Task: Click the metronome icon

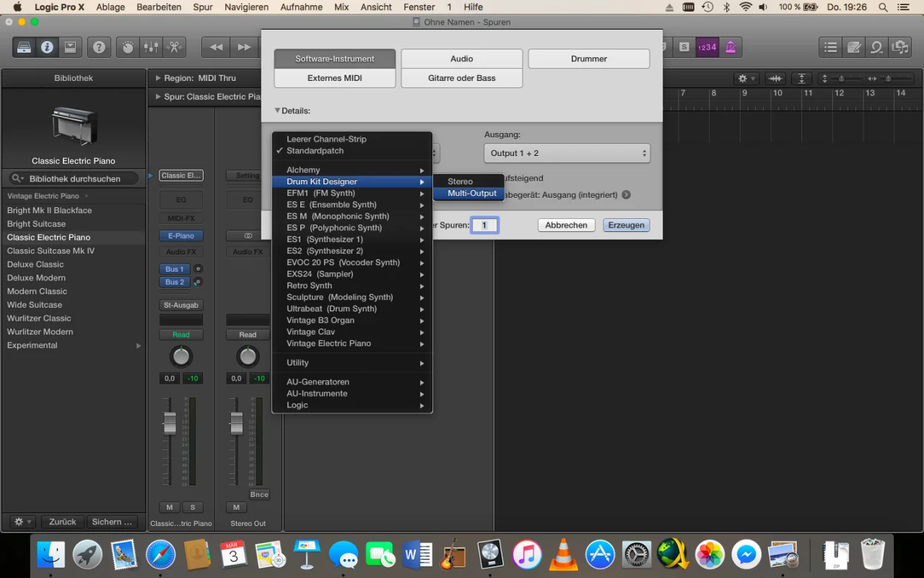Action: (731, 47)
